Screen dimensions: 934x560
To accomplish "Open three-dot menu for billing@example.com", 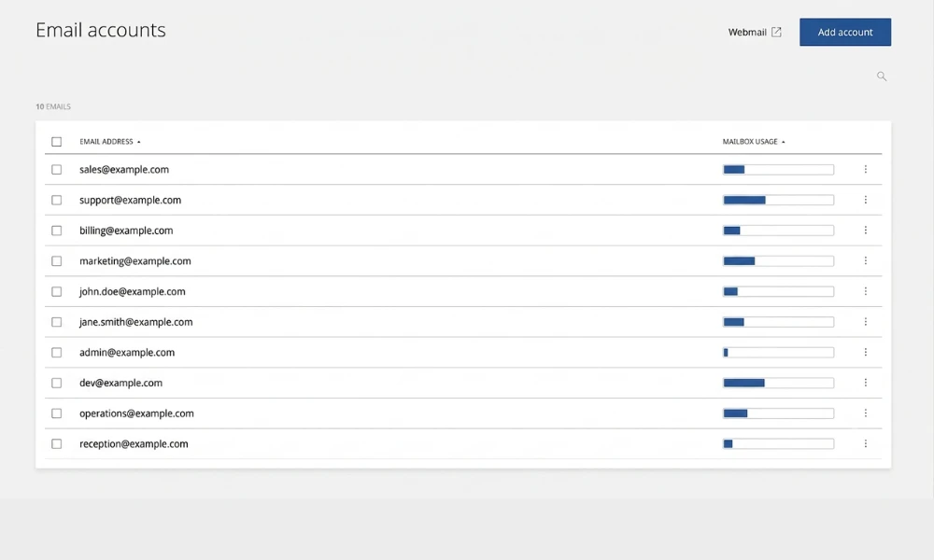I will pos(866,231).
